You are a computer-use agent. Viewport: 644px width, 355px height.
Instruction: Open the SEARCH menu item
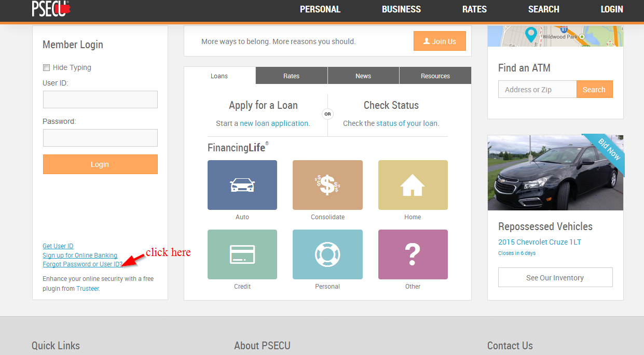(544, 9)
